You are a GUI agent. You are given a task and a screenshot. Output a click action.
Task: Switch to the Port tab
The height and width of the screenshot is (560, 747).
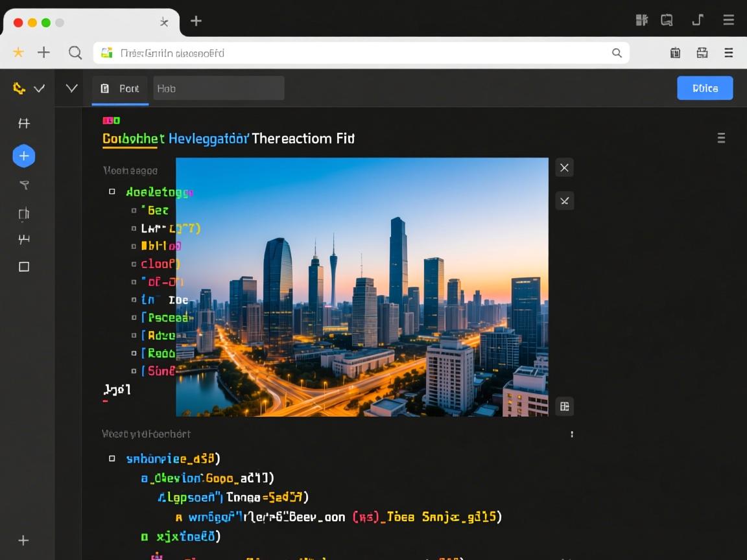point(121,89)
